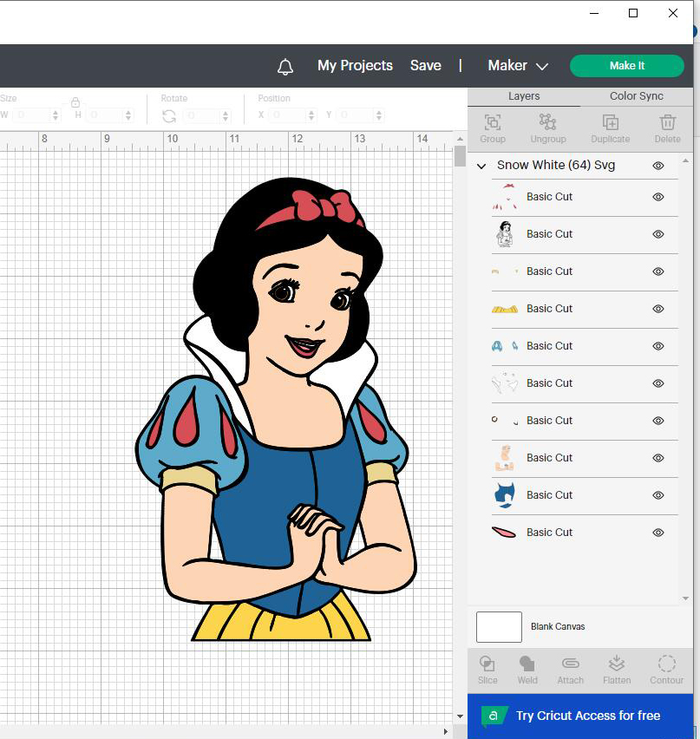Screen dimensions: 700x739
Task: Click the Ungroup icon
Action: coord(547,122)
